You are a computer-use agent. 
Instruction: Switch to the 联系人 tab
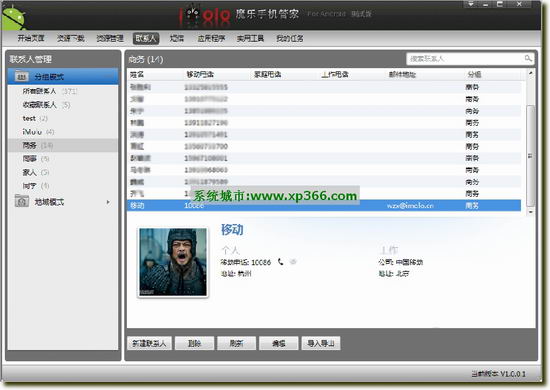tap(146, 38)
